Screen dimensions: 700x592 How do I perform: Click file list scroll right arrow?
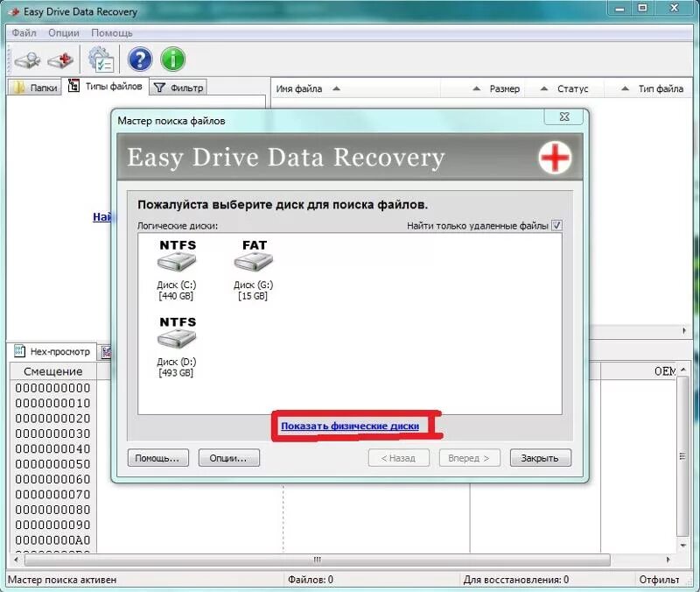coord(684,331)
